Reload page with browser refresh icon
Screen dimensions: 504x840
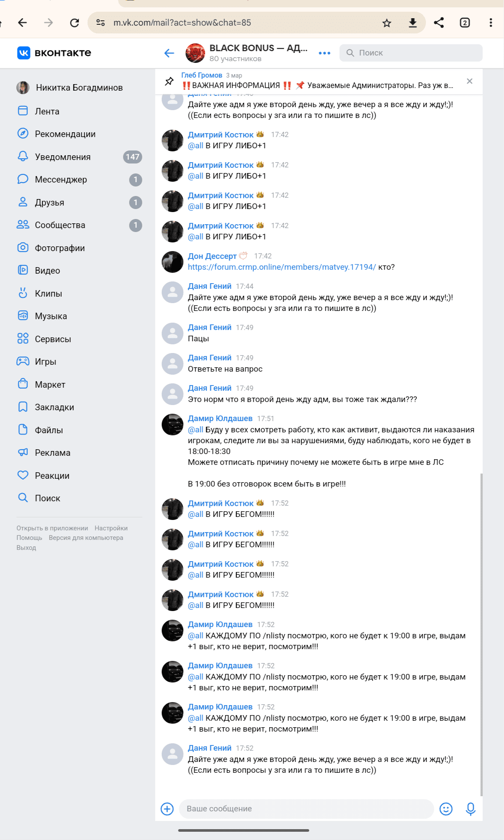(x=75, y=23)
